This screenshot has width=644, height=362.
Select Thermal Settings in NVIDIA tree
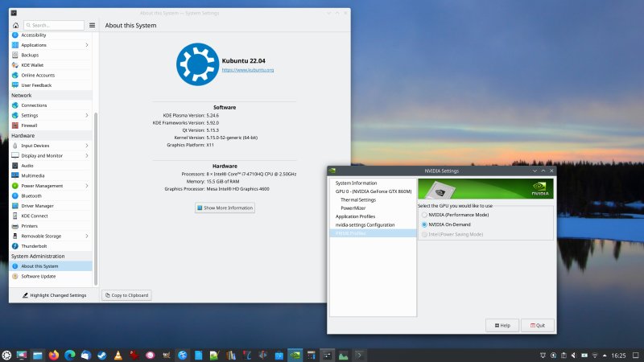tap(358, 200)
